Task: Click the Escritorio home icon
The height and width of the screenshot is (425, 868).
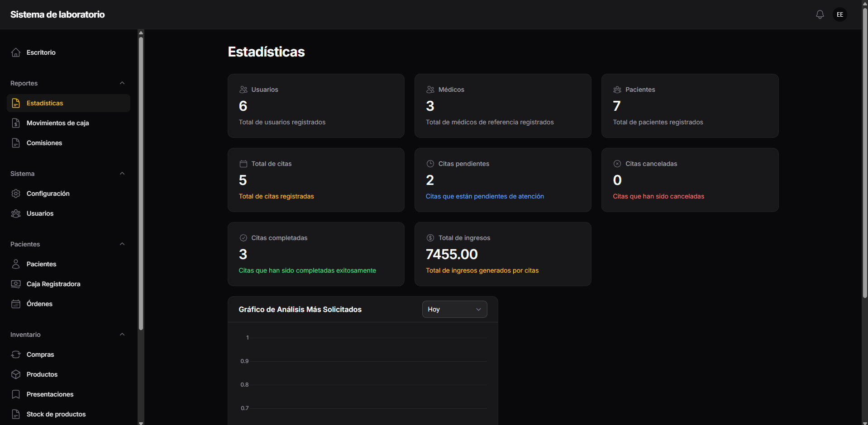Action: pos(16,52)
